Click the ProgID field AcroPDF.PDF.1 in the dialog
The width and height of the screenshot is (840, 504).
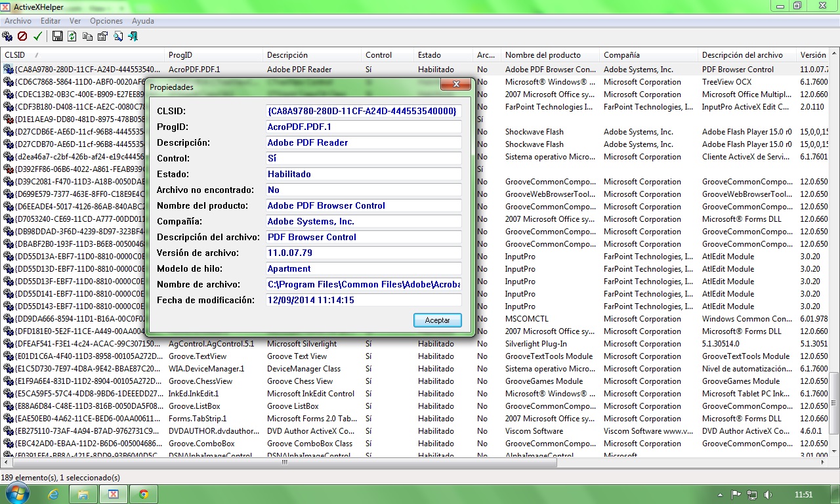(x=363, y=127)
